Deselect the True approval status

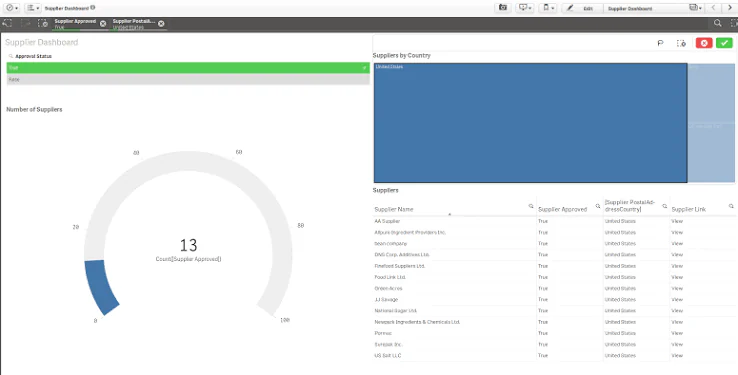coord(188,68)
